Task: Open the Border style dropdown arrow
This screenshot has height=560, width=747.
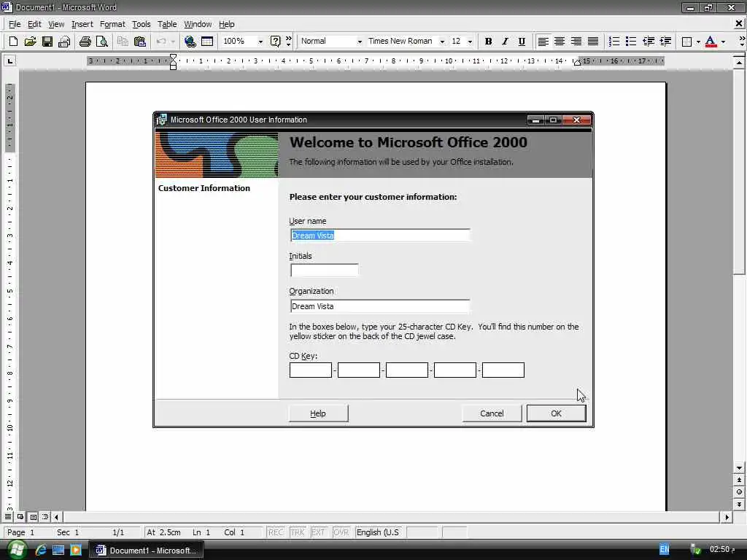Action: 698,42
